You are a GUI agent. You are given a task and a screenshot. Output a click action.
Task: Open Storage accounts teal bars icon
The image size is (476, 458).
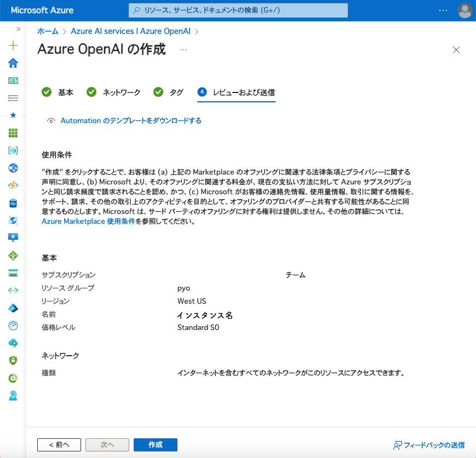point(13,273)
